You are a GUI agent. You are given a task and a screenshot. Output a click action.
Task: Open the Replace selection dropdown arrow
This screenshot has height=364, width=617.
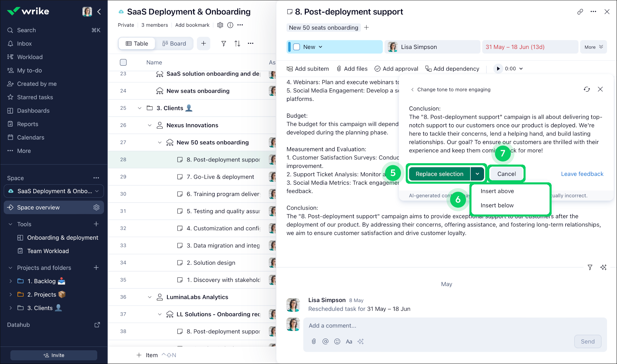477,174
